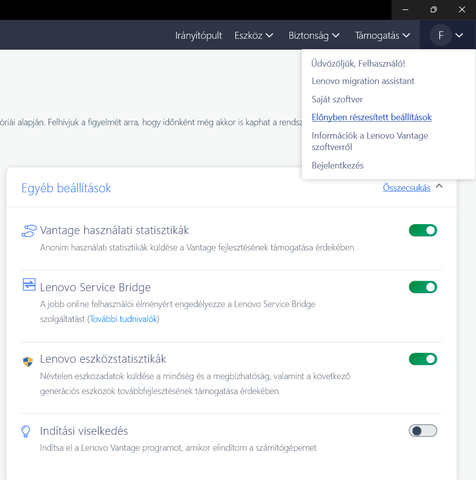Click the Vantage használati statisztikák icon

tap(29, 231)
